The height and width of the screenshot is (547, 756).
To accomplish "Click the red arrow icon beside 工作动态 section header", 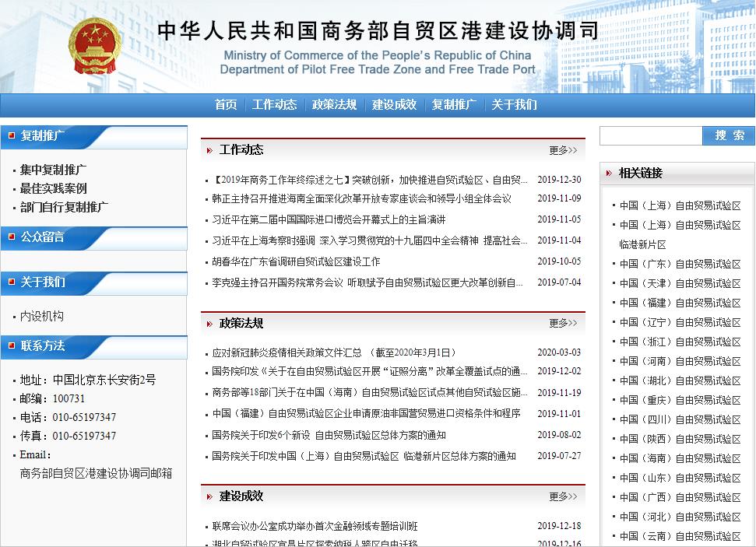I will coord(207,149).
